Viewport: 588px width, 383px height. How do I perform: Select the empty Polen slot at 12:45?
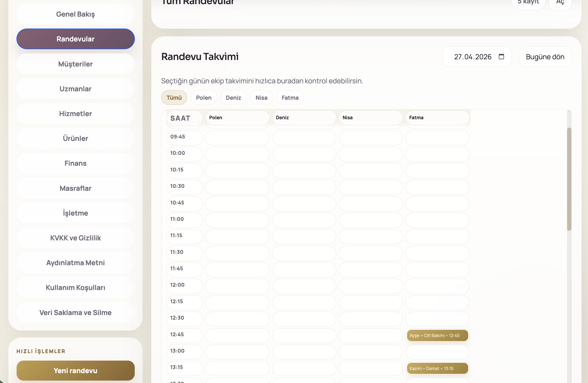(x=237, y=336)
